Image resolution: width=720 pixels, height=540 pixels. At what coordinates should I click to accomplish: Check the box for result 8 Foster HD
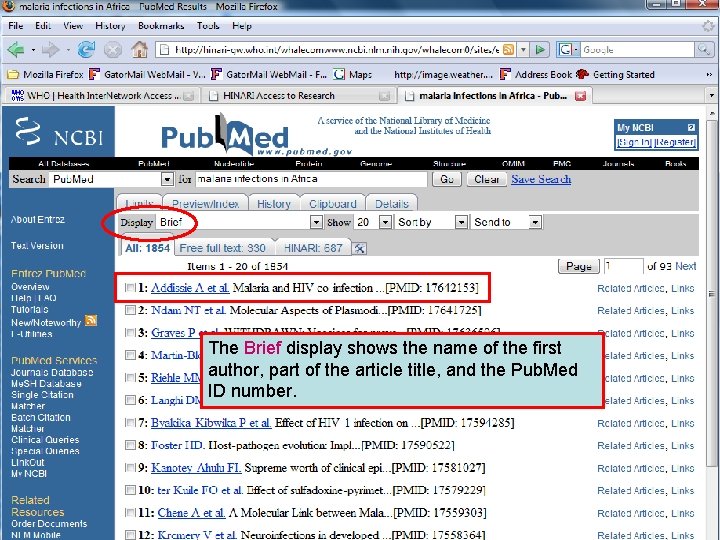point(130,445)
